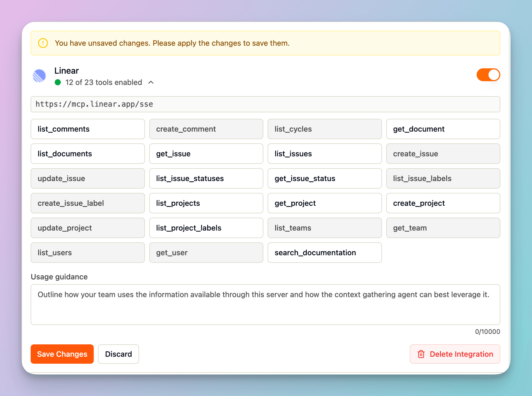
Task: Focus the Usage guidance text area
Action: [265, 305]
